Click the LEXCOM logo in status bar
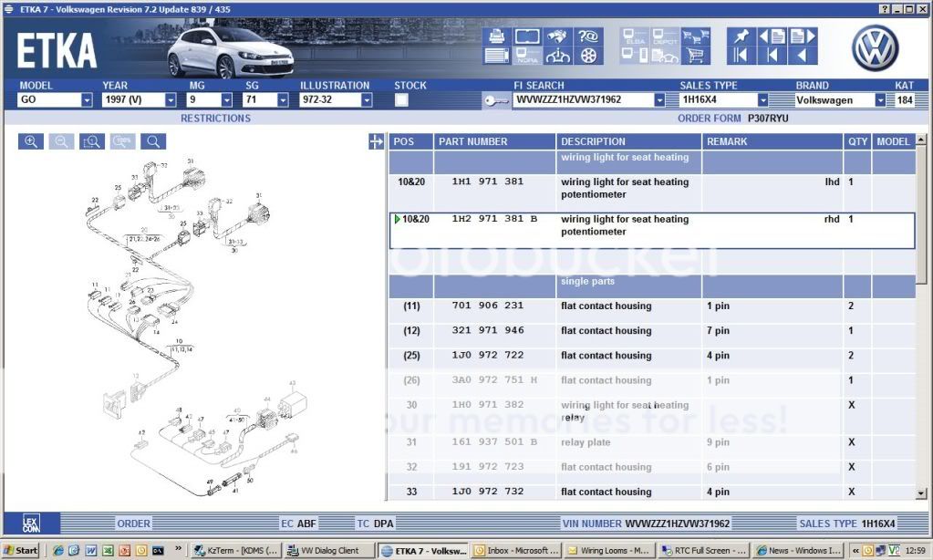This screenshot has width=933, height=560. click(32, 524)
